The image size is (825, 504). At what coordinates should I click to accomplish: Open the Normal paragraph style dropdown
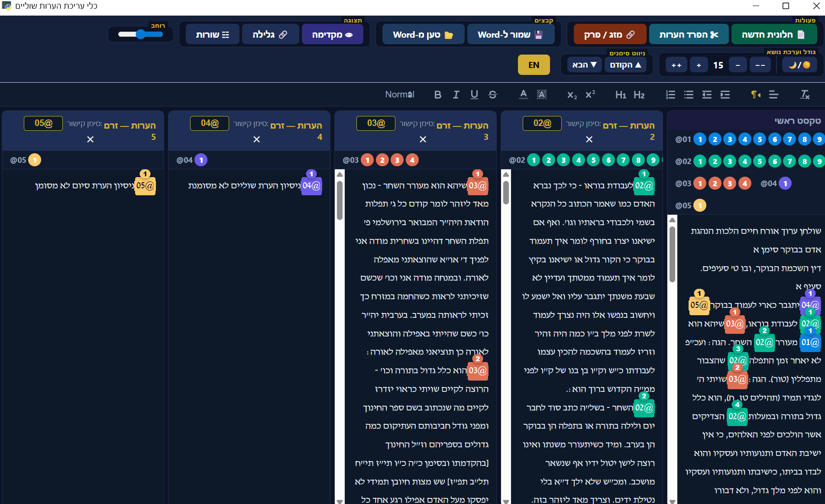pyautogui.click(x=399, y=94)
